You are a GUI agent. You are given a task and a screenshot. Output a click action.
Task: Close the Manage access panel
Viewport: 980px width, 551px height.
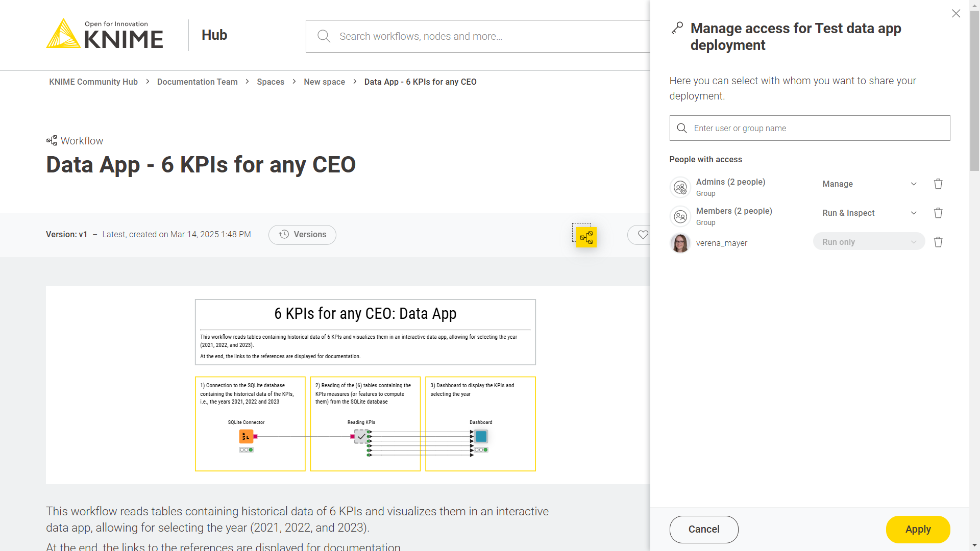click(x=955, y=14)
